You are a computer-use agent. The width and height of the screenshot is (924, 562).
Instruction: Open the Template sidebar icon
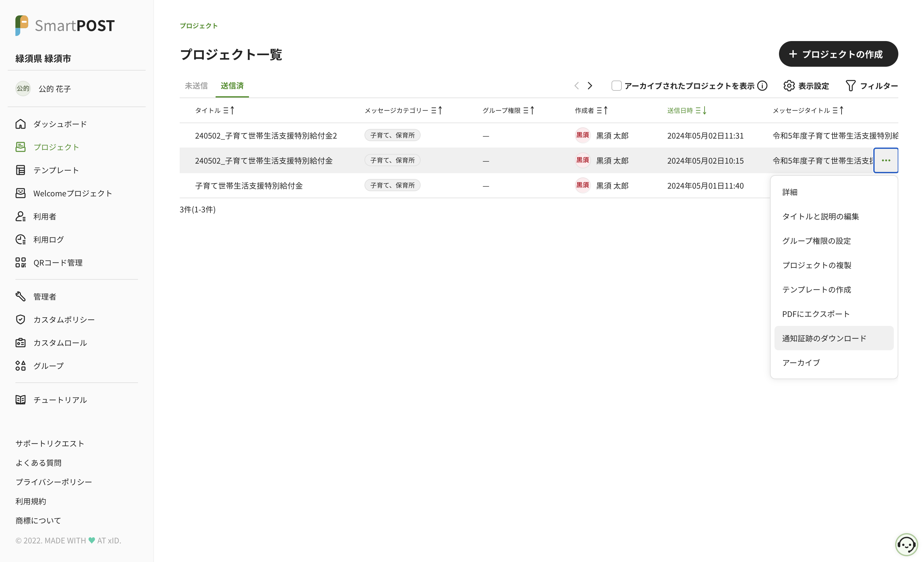coord(20,170)
